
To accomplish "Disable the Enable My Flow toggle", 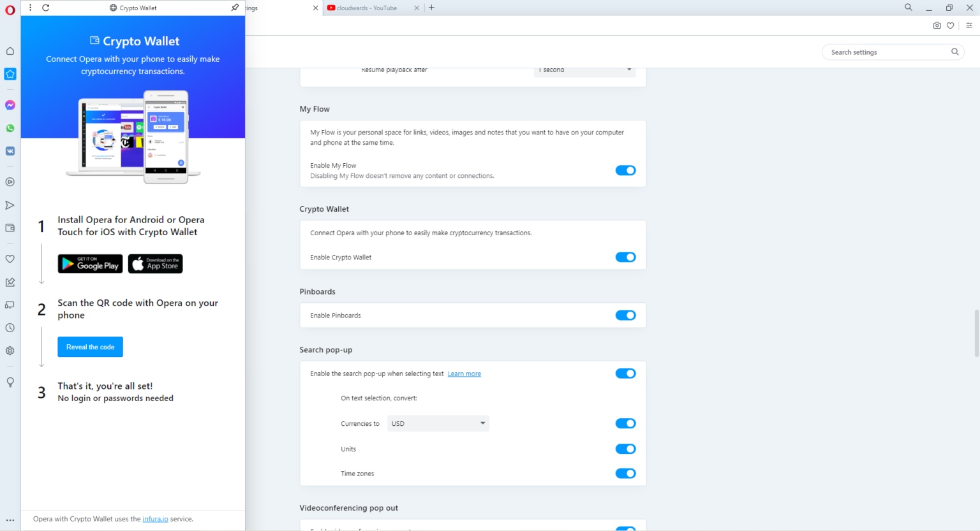I will tap(625, 170).
